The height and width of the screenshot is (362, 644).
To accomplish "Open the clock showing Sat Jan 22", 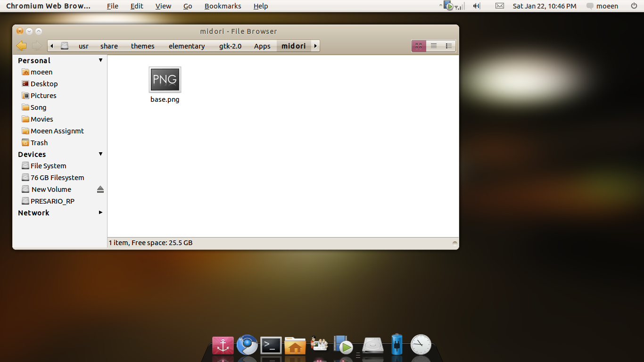I will pos(545,6).
